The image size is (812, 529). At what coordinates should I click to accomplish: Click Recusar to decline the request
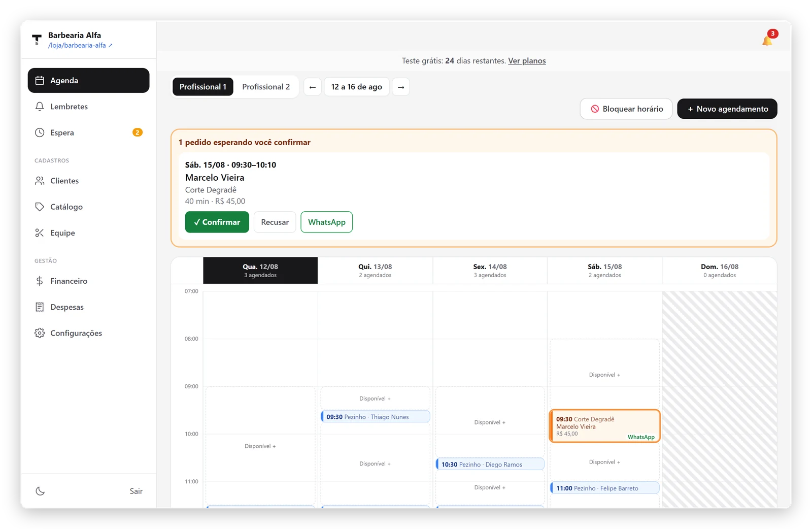click(x=275, y=222)
